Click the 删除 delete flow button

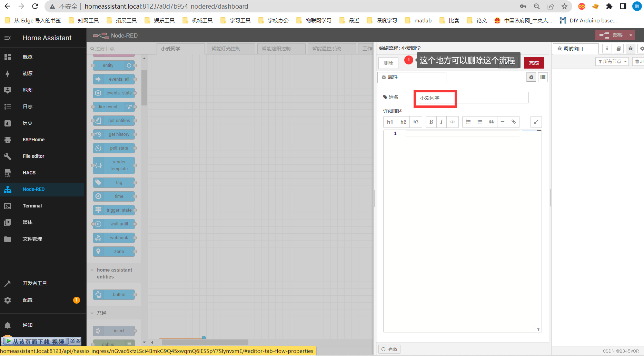click(388, 63)
